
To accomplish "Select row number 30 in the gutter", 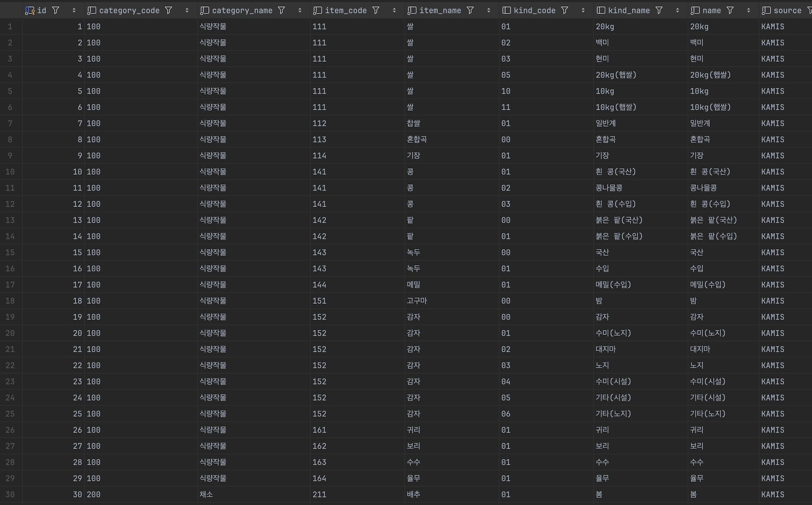I will point(10,494).
